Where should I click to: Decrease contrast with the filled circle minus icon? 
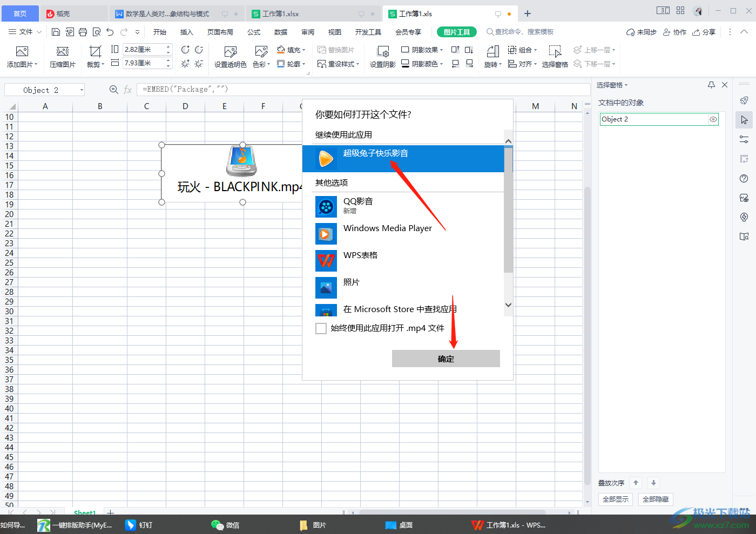point(199,50)
